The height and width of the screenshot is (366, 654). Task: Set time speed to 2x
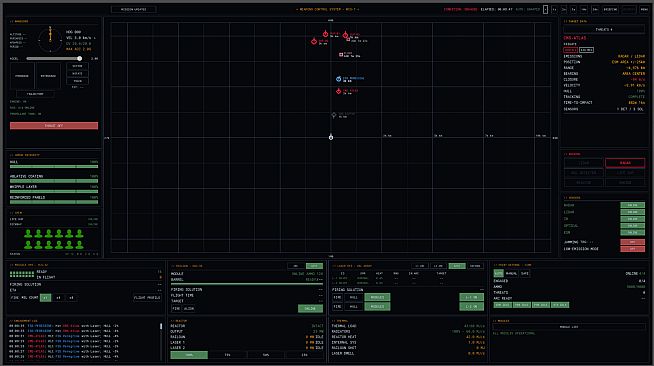tap(564, 9)
